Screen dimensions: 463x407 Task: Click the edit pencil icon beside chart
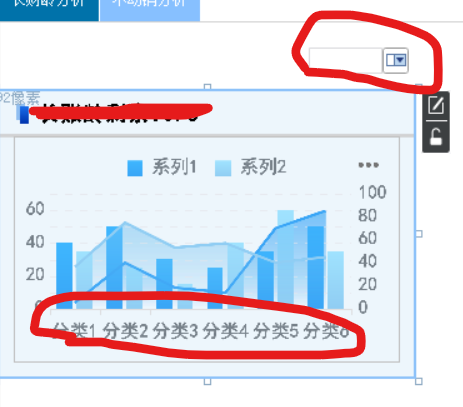[x=436, y=105]
